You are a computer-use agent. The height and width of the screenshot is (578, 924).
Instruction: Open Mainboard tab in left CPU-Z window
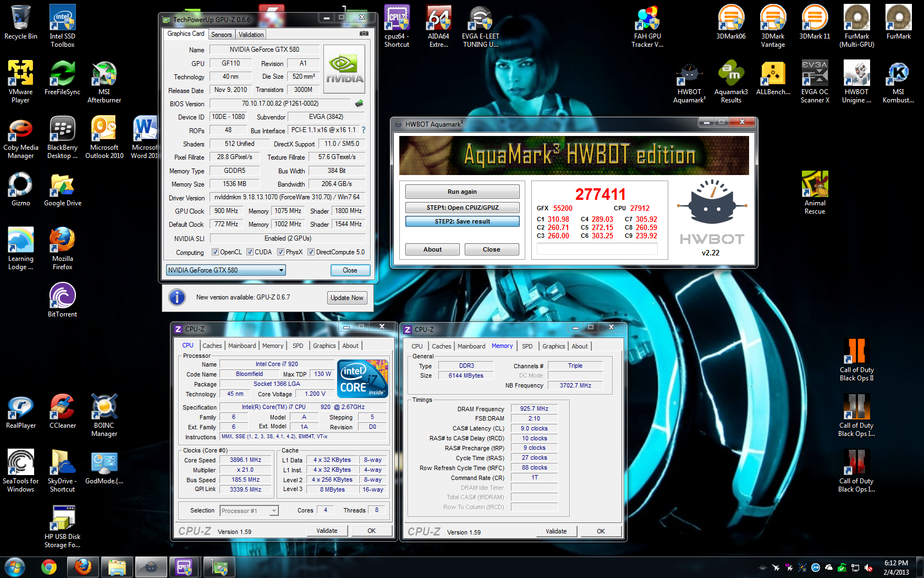coord(242,346)
